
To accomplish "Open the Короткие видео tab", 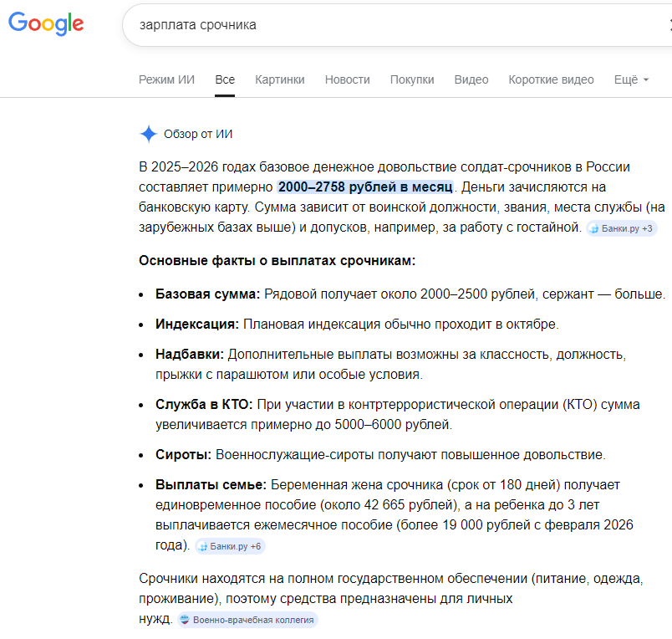I will (551, 79).
